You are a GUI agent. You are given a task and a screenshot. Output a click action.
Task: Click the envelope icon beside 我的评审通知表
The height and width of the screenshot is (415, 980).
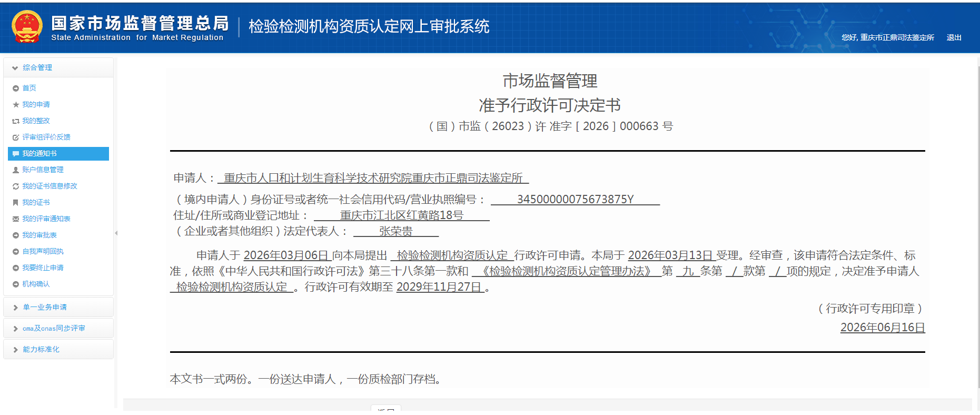16,219
